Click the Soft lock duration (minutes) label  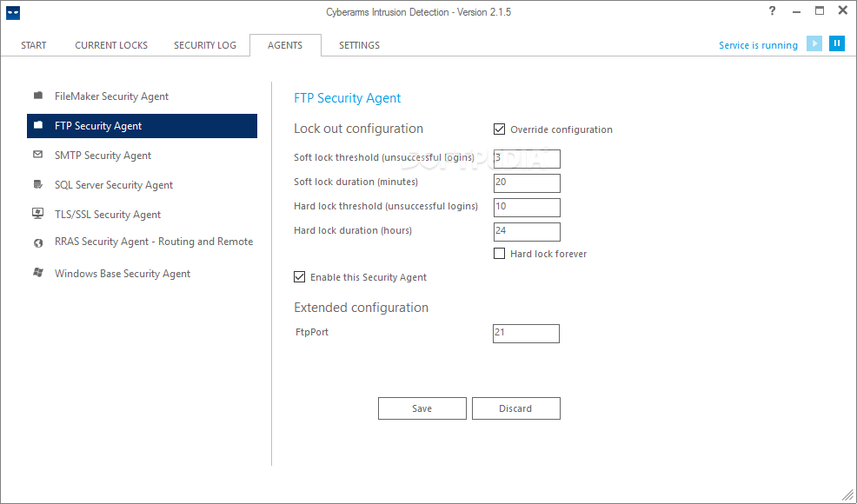pyautogui.click(x=355, y=182)
